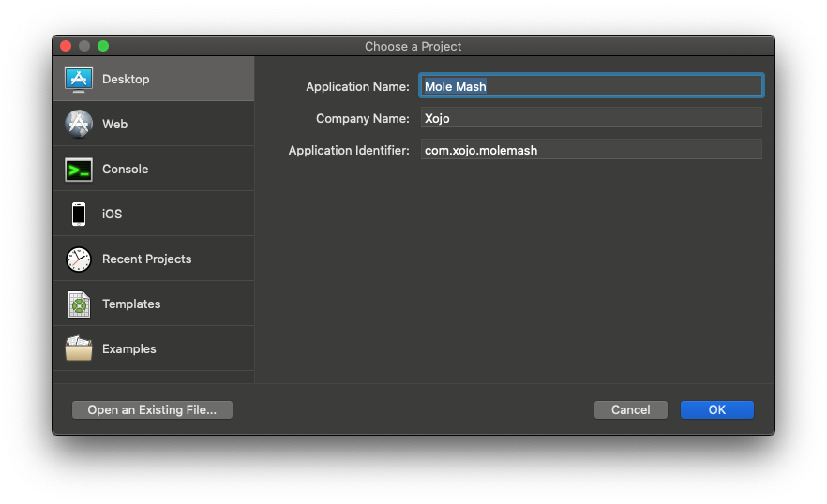Image resolution: width=827 pixels, height=504 pixels.
Task: Click into the Application Name field
Action: [x=592, y=86]
